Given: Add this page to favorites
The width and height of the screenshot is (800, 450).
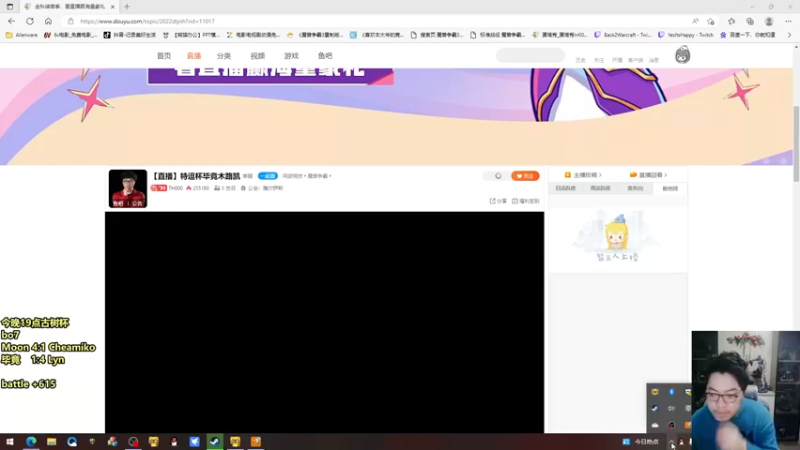Looking at the screenshot, I should 711,21.
